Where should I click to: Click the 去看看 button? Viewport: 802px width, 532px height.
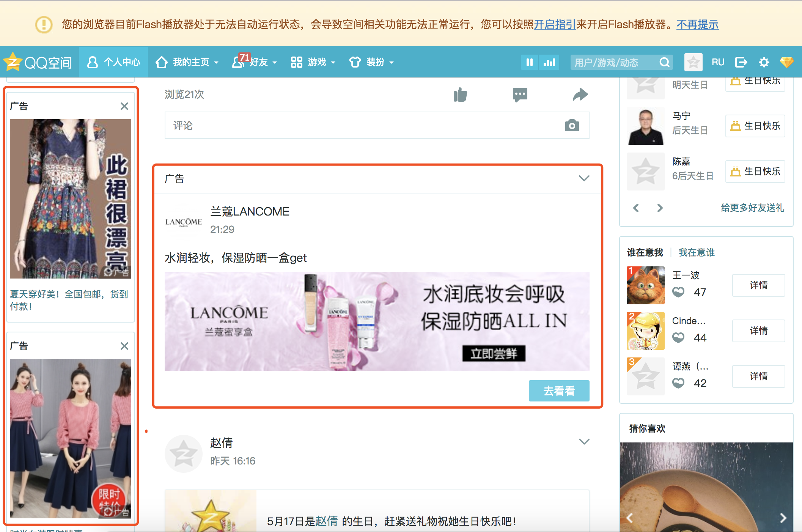(559, 390)
